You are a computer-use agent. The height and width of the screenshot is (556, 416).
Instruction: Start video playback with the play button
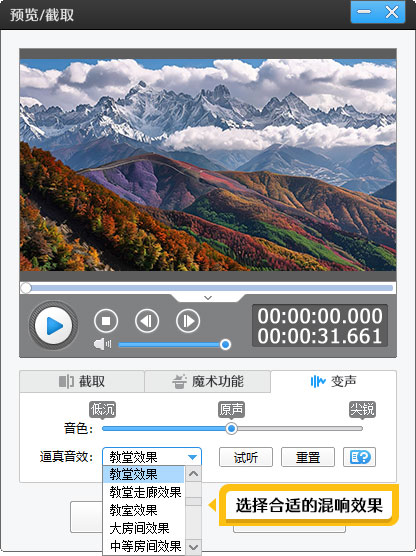[53, 326]
